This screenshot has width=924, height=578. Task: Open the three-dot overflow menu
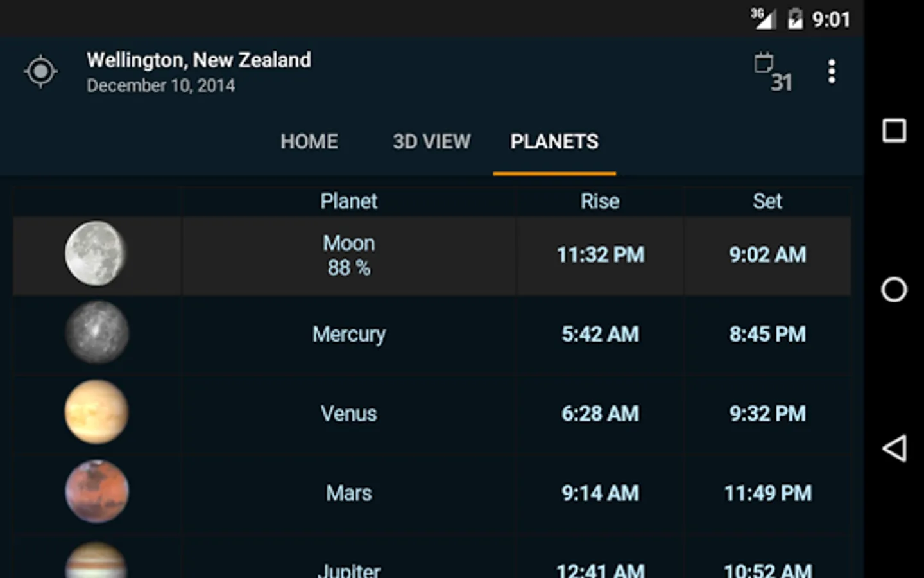coord(832,72)
